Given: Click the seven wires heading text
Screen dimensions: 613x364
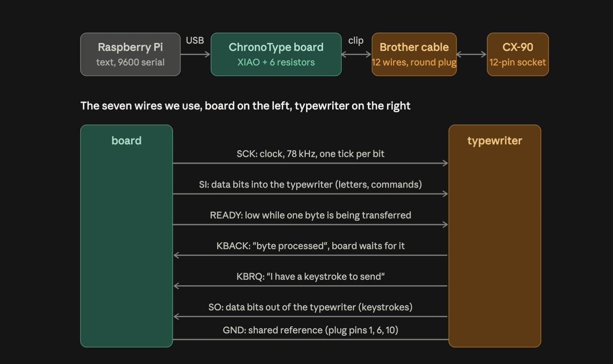Looking at the screenshot, I should [245, 106].
